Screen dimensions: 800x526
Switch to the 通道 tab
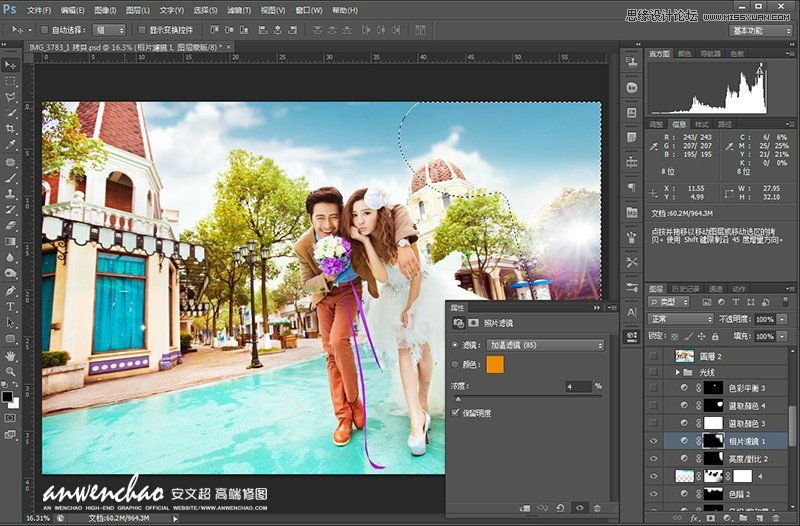click(x=716, y=289)
